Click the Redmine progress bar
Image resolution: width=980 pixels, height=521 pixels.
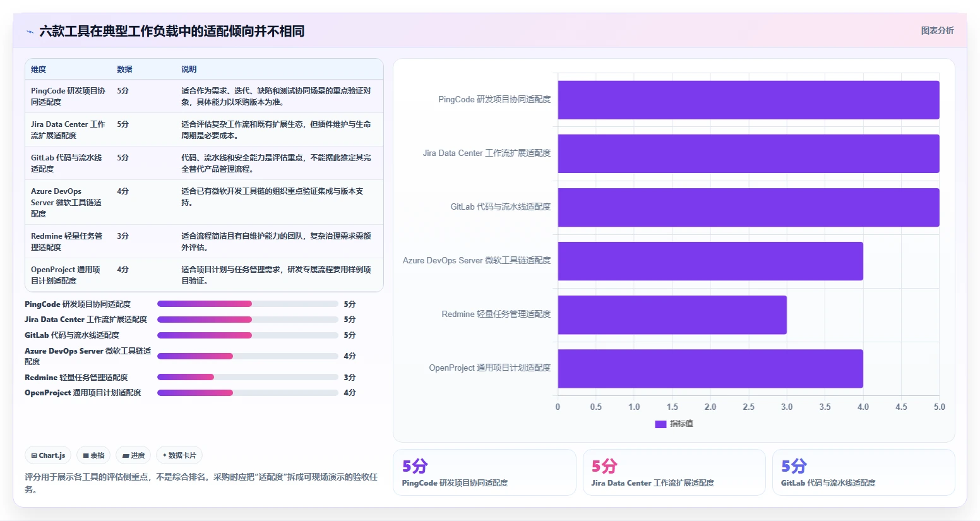click(x=248, y=377)
